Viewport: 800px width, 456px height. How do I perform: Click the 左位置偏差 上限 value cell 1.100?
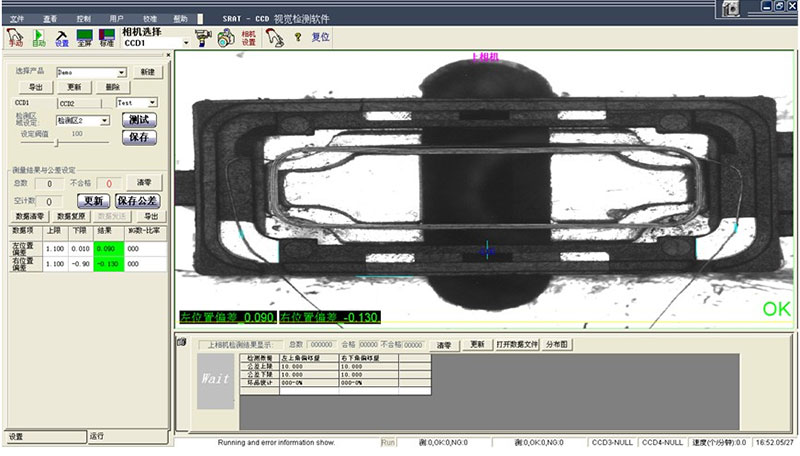[56, 248]
